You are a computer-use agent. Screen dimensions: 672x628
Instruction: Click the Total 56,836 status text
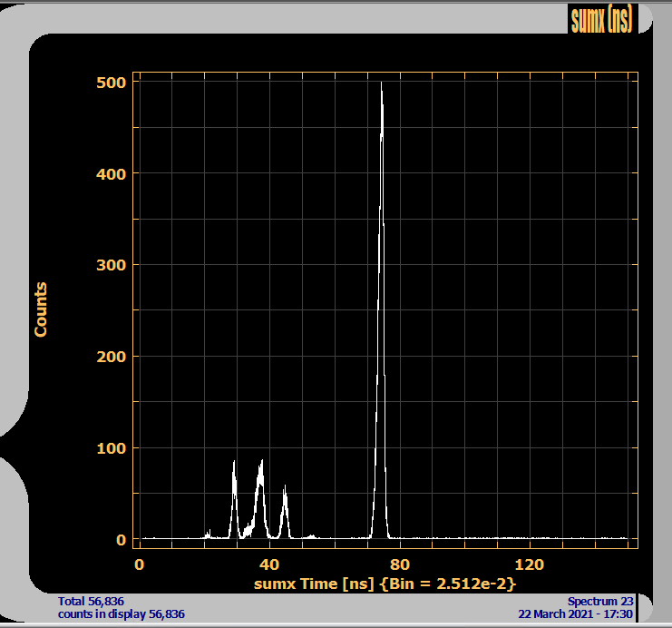coord(91,601)
